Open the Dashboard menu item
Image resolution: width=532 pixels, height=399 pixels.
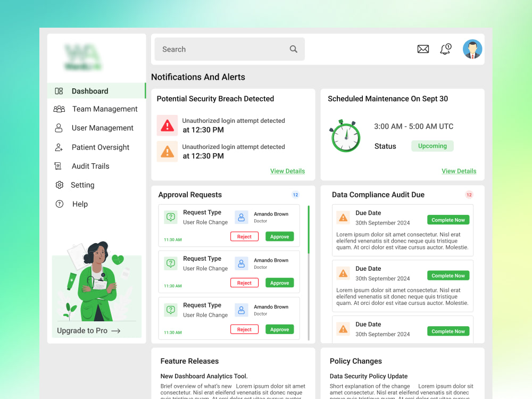pyautogui.click(x=96, y=91)
